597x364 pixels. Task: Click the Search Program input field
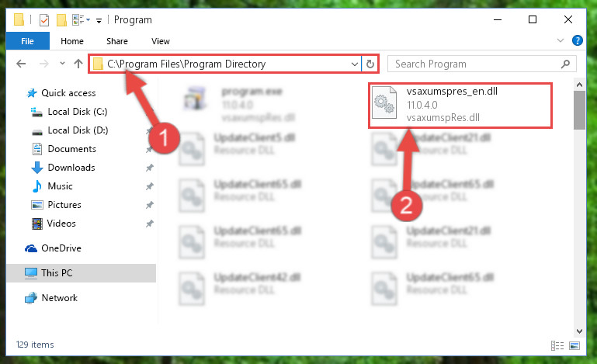[x=474, y=64]
